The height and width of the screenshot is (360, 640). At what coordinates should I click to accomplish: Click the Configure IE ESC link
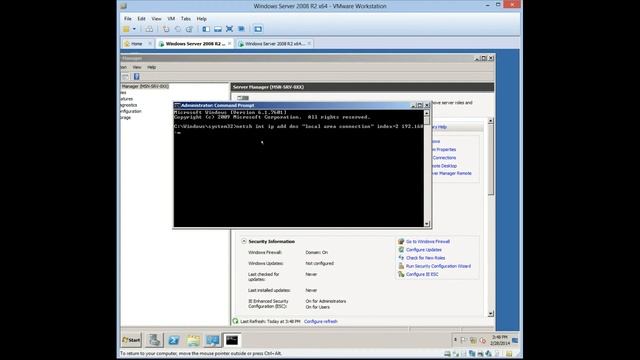[x=422, y=274]
